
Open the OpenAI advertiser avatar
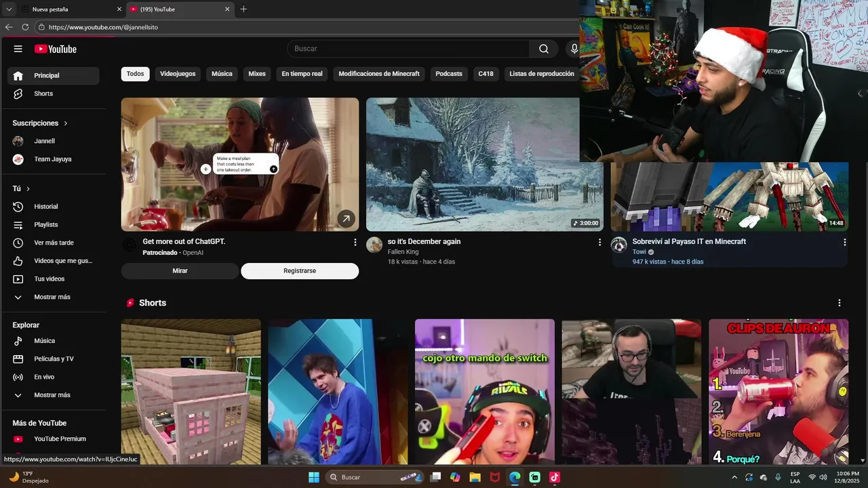(129, 245)
